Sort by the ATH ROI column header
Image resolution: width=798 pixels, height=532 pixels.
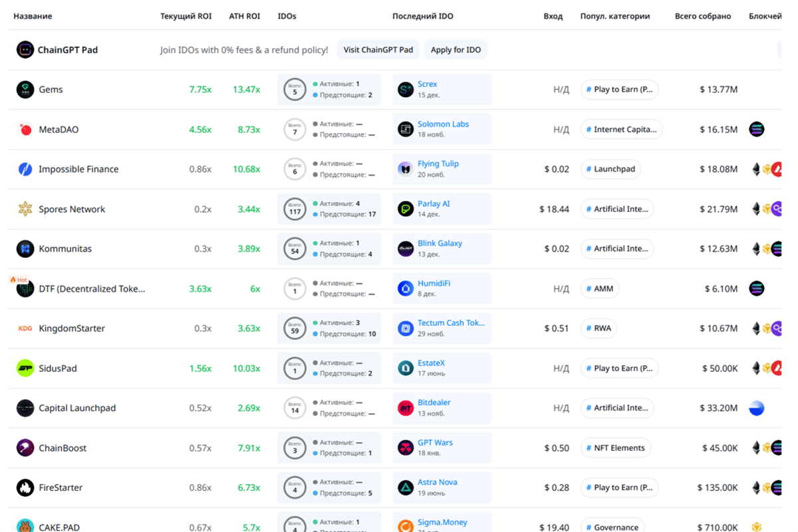[x=244, y=16]
